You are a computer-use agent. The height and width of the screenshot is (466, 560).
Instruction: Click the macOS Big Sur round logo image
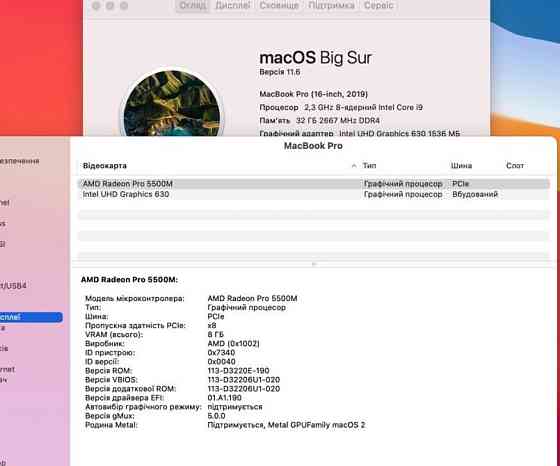(172, 103)
